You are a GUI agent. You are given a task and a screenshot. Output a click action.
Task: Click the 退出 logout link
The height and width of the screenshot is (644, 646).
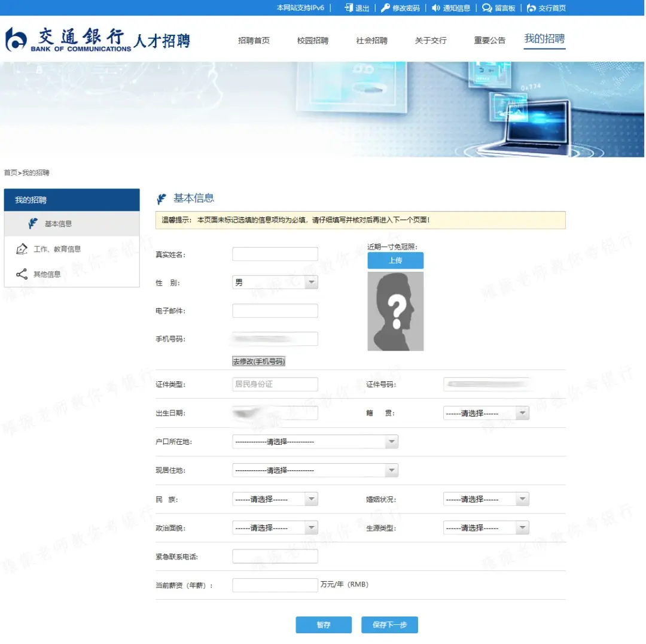(362, 8)
